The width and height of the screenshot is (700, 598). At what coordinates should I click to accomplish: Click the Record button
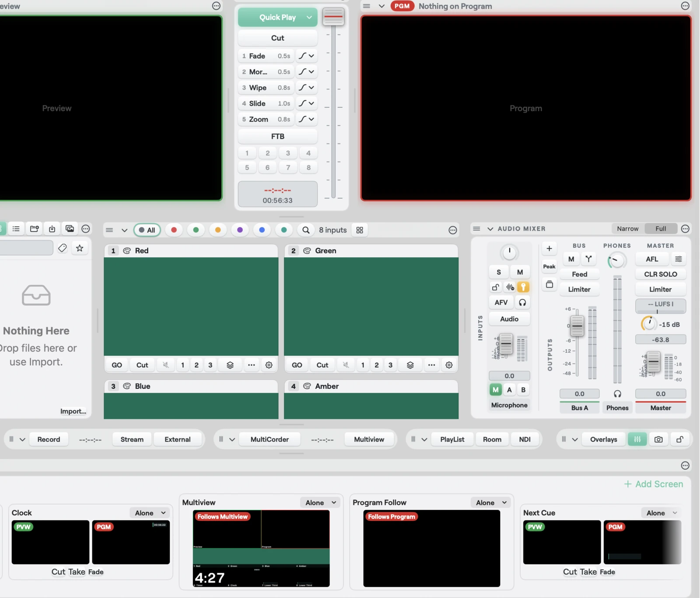tap(49, 439)
